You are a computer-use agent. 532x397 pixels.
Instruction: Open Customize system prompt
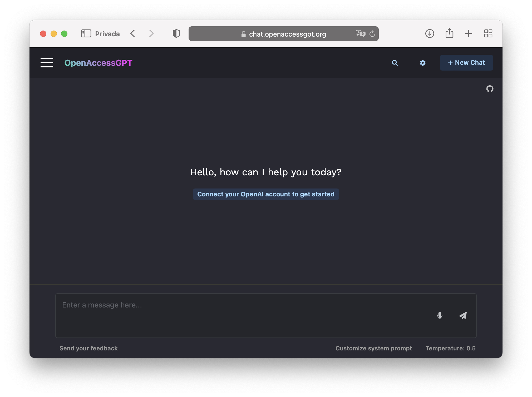[373, 348]
